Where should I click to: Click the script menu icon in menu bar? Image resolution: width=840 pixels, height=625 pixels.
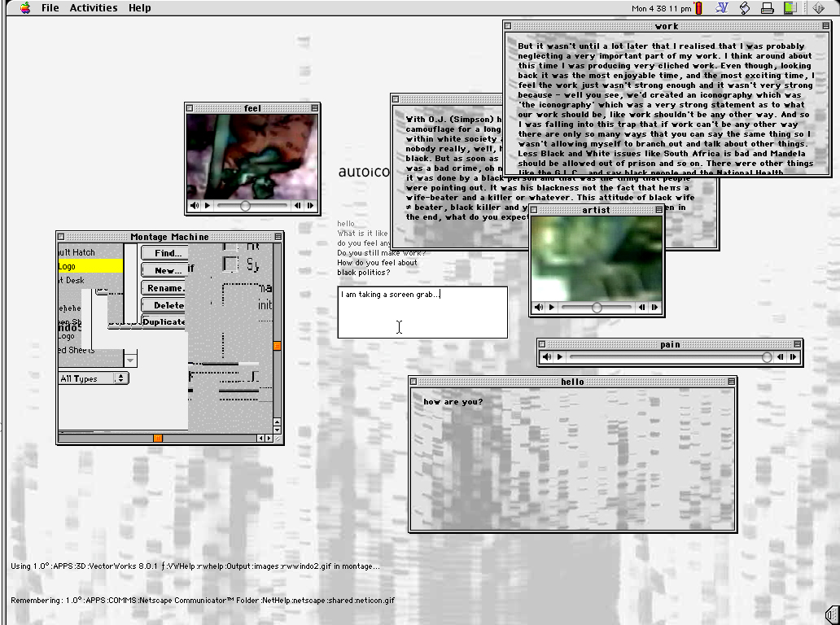tap(744, 8)
